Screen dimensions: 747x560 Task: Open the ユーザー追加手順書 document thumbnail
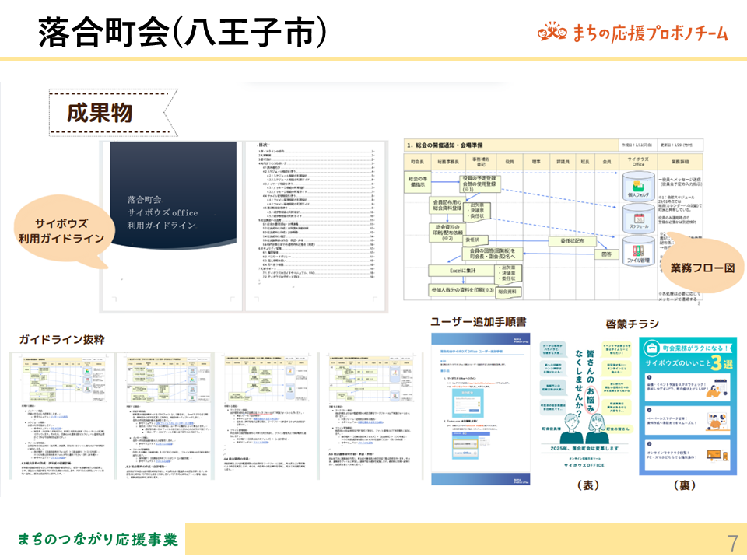481,409
